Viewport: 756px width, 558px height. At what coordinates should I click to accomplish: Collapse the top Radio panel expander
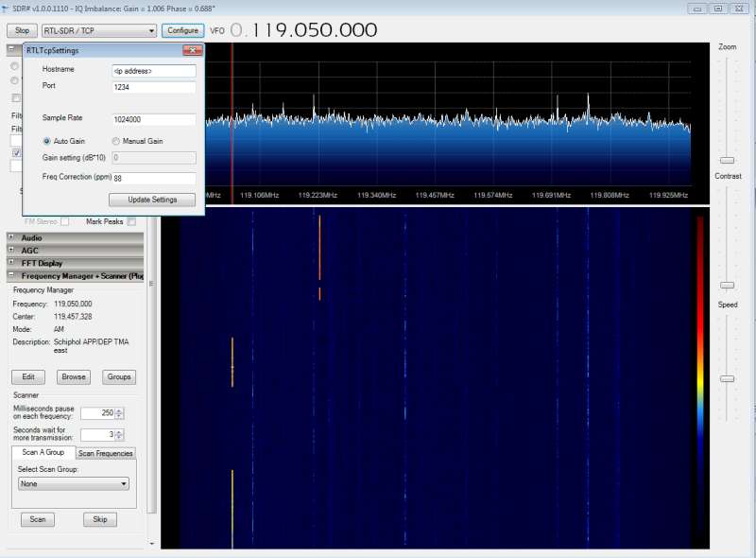(11, 49)
